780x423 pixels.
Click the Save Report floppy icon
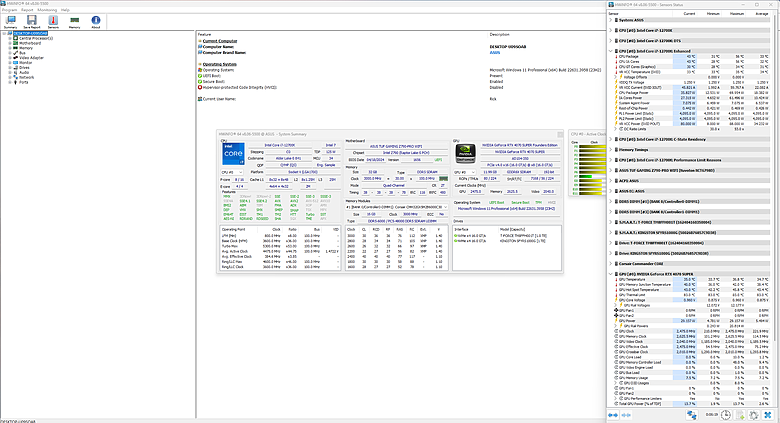point(31,22)
